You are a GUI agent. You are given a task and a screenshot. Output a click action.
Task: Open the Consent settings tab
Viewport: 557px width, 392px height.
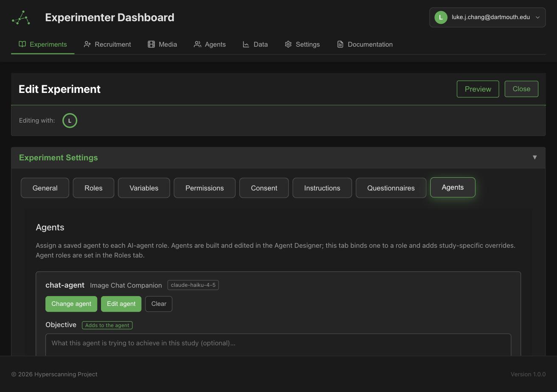tap(264, 188)
